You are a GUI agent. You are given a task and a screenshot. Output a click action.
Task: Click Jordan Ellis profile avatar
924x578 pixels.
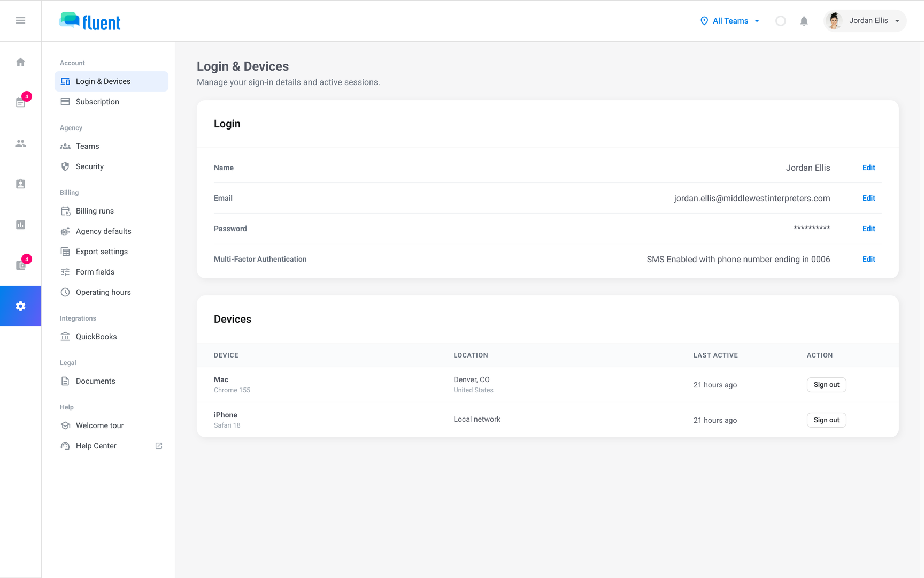pos(834,21)
